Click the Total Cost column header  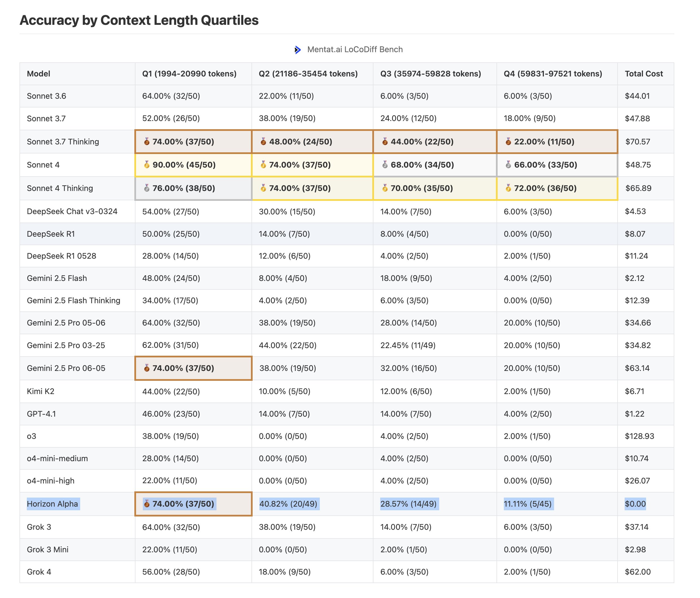pos(644,74)
